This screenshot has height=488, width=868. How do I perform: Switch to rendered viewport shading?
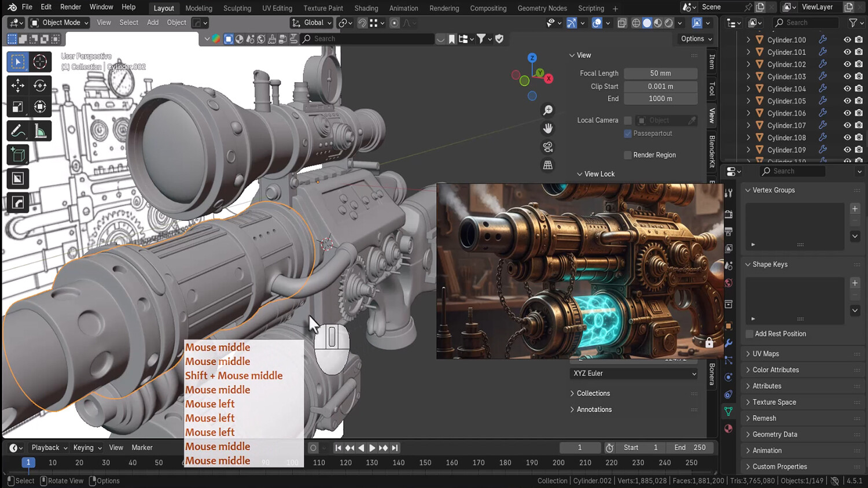coord(669,23)
